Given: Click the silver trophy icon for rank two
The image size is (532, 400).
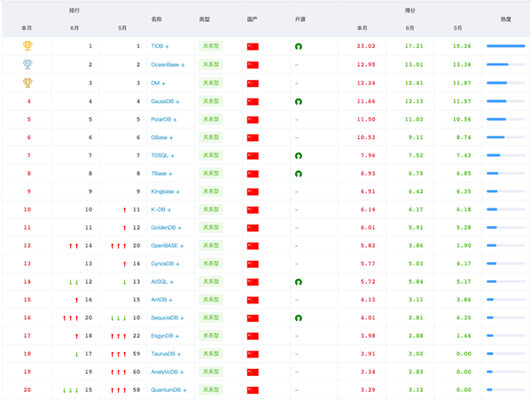Looking at the screenshot, I should click(27, 65).
